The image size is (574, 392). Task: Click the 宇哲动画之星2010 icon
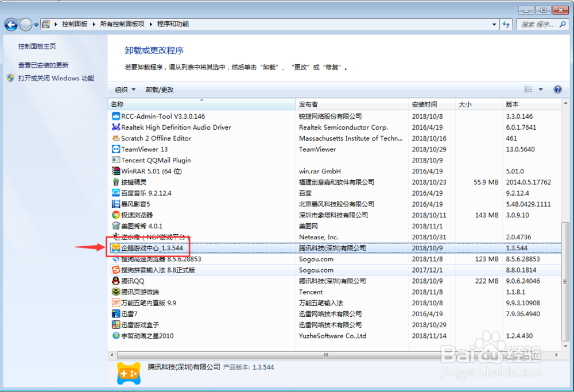click(x=116, y=336)
